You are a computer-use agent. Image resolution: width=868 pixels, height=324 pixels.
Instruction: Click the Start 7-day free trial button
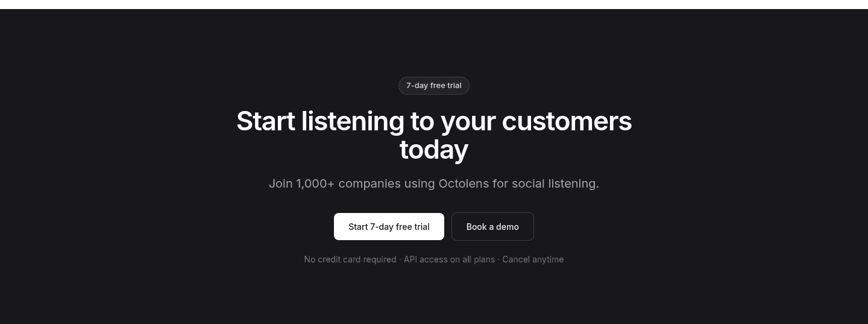[x=389, y=227]
